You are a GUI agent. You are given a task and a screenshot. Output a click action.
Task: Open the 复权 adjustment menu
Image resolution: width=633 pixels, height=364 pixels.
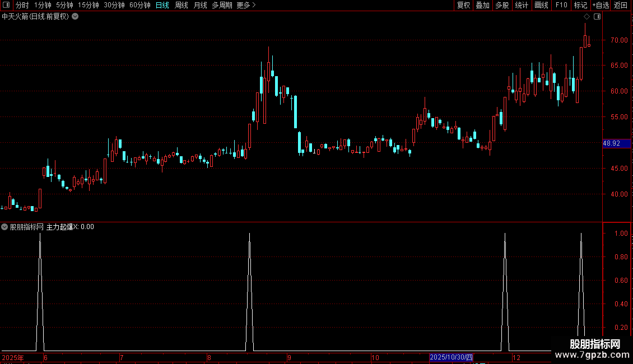point(463,5)
